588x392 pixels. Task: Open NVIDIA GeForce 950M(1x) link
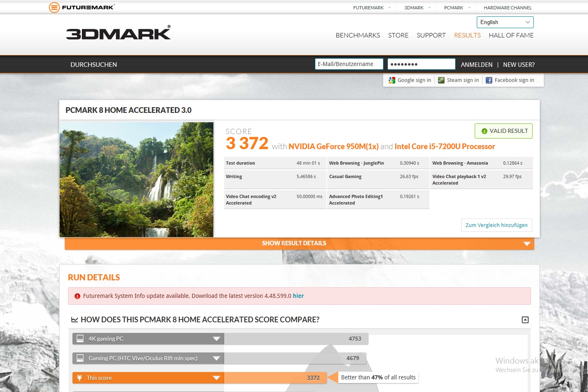click(333, 146)
